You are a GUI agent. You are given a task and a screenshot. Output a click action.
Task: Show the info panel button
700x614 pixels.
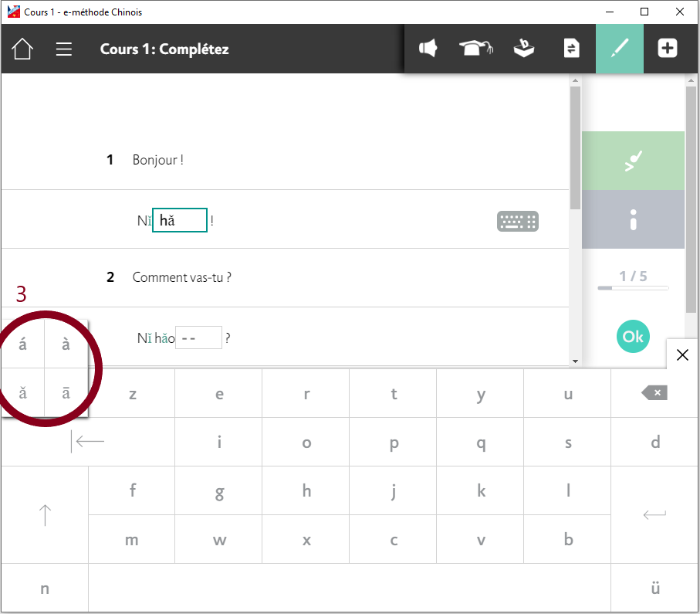(633, 220)
